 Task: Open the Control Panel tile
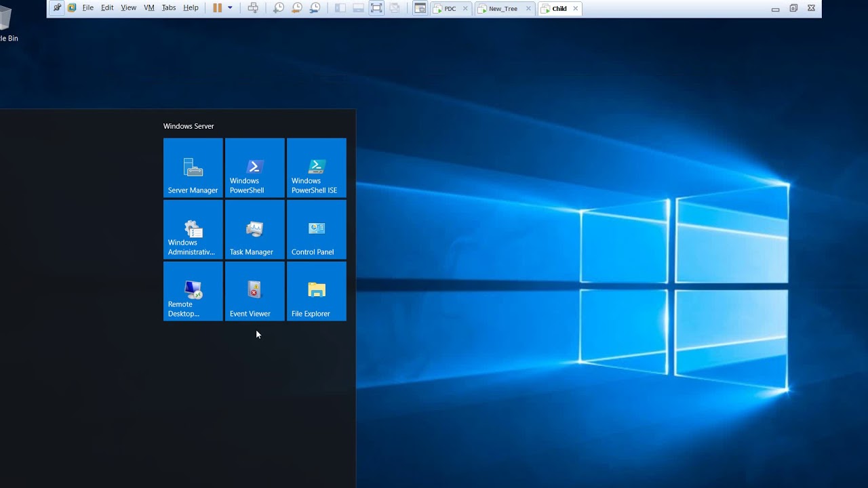pyautogui.click(x=317, y=230)
